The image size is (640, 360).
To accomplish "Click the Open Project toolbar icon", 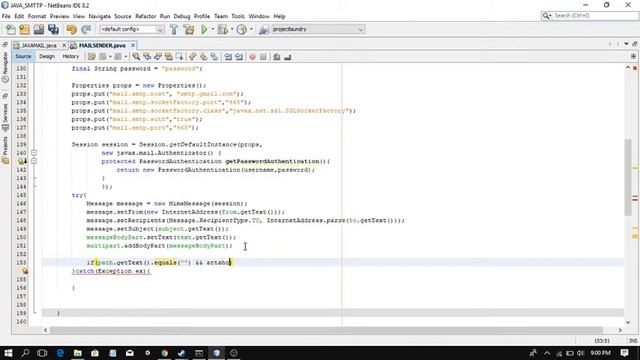I will tap(39, 29).
